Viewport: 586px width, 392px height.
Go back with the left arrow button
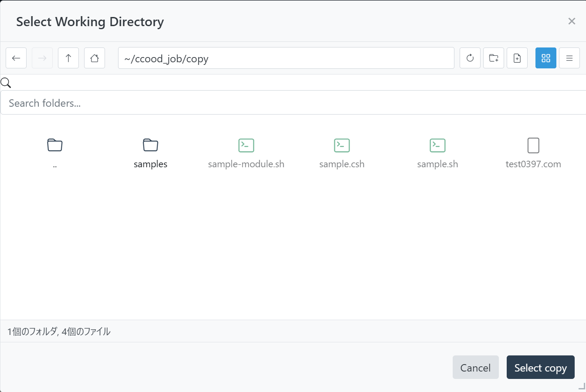[x=16, y=58]
